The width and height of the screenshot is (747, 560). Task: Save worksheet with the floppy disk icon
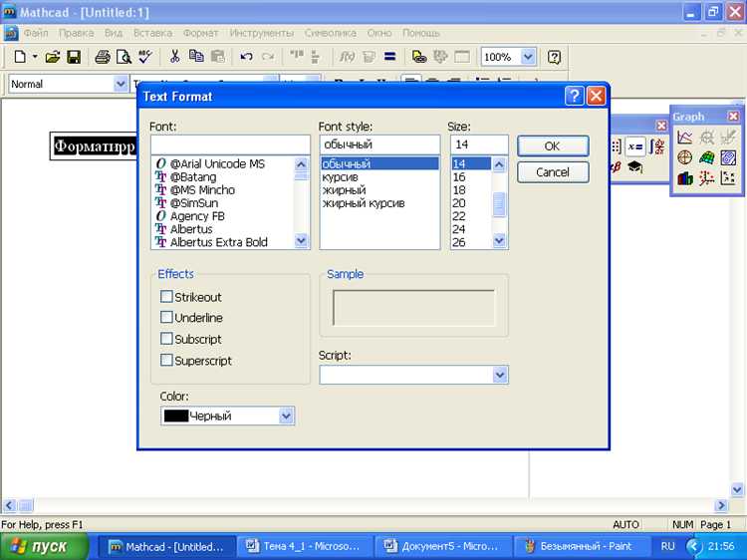click(x=74, y=57)
